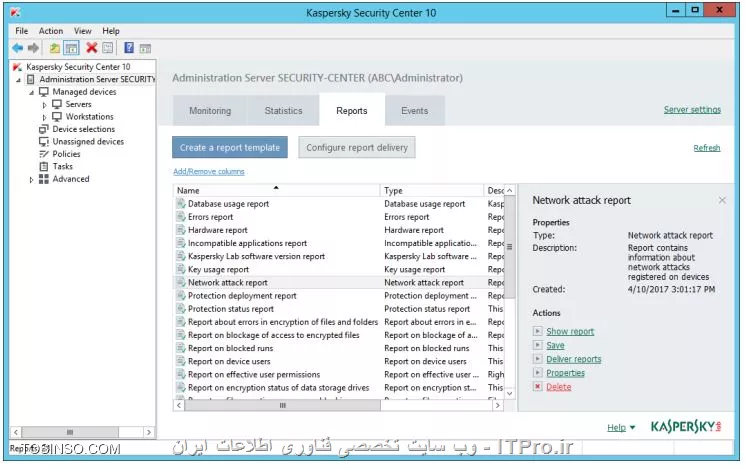Image resolution: width=745 pixels, height=470 pixels.
Task: Click the icon beside Save action
Action: tap(537, 345)
